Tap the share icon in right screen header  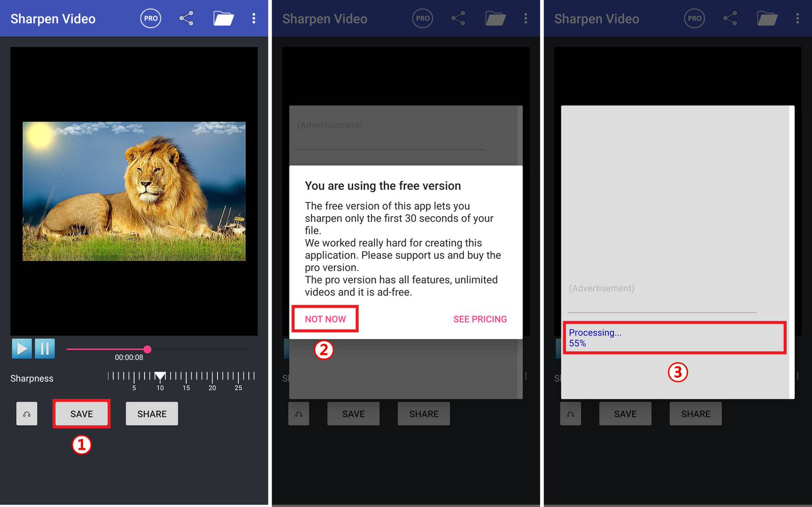[730, 19]
